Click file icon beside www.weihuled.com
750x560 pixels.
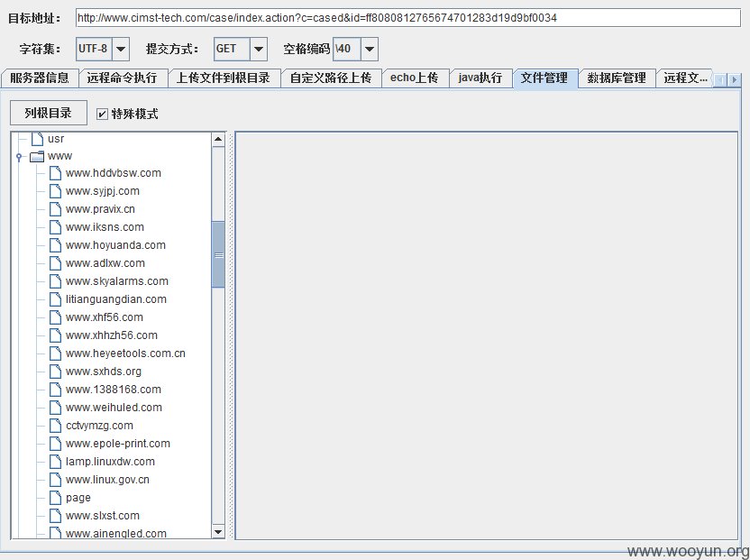[56, 408]
